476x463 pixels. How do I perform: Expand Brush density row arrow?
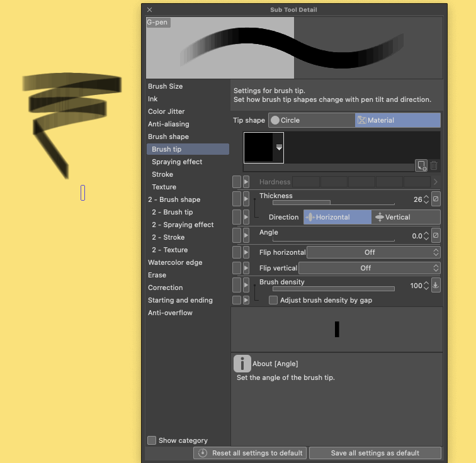tap(246, 285)
